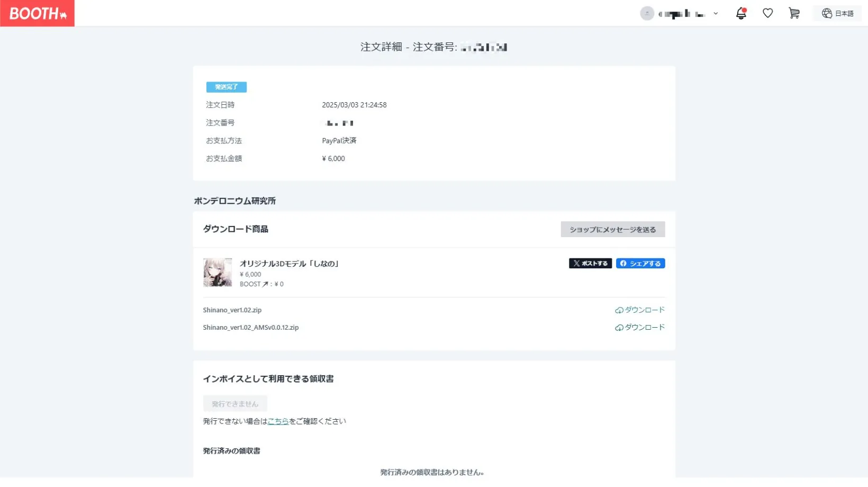The width and height of the screenshot is (868, 487).
Task: Open オリジナル3Dモデル「しなの」product title
Action: click(289, 264)
